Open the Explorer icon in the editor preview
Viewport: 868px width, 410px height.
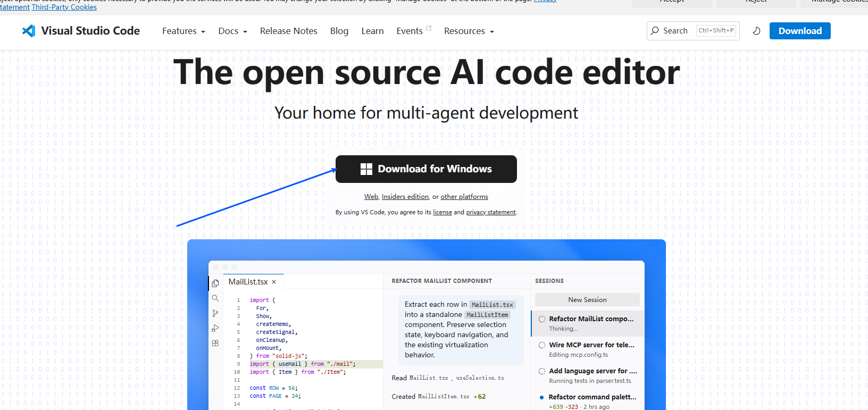pyautogui.click(x=215, y=283)
